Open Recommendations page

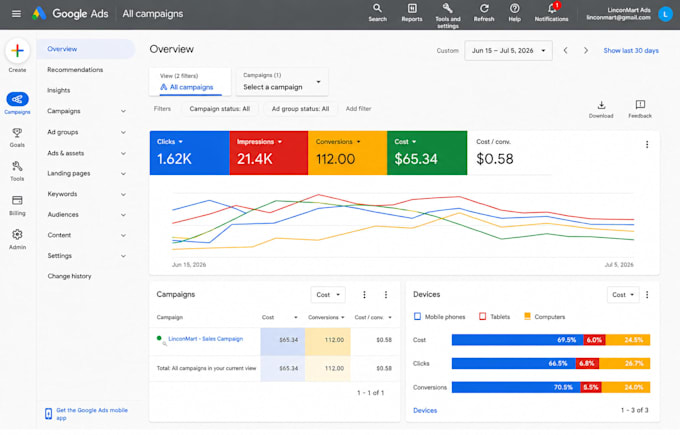tap(75, 70)
